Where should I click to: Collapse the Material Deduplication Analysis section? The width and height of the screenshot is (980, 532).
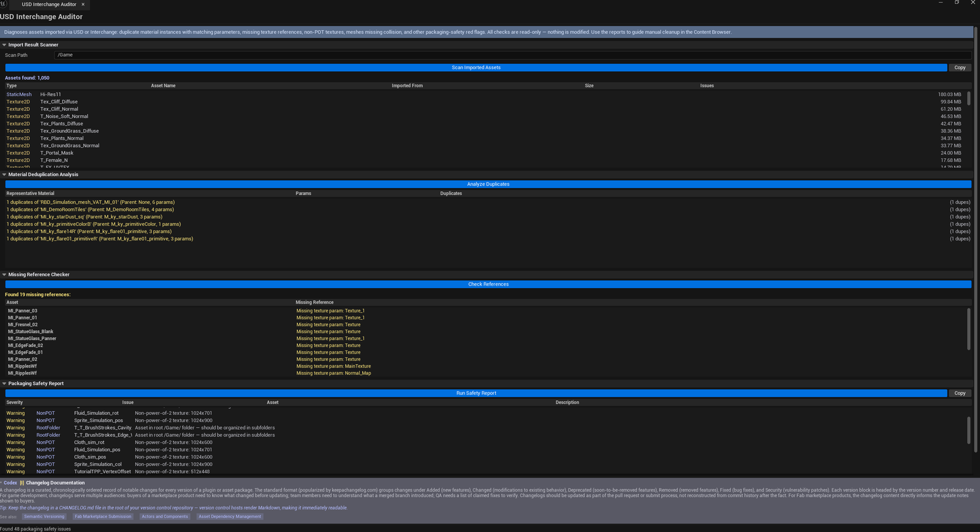click(x=4, y=175)
